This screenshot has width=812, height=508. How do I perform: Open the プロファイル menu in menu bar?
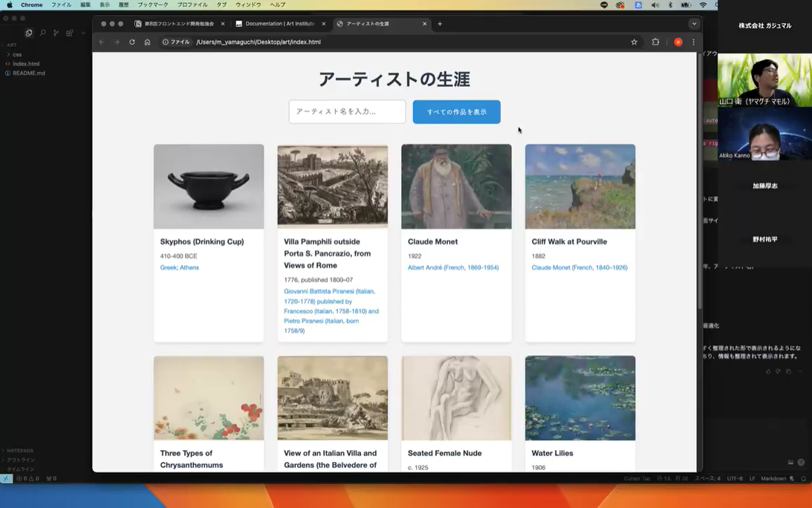(x=192, y=4)
